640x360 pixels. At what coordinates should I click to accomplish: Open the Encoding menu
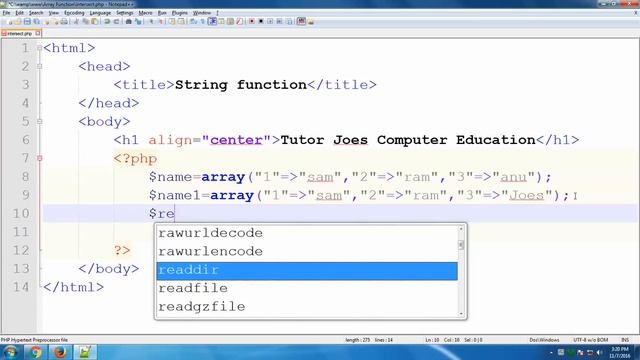point(74,13)
